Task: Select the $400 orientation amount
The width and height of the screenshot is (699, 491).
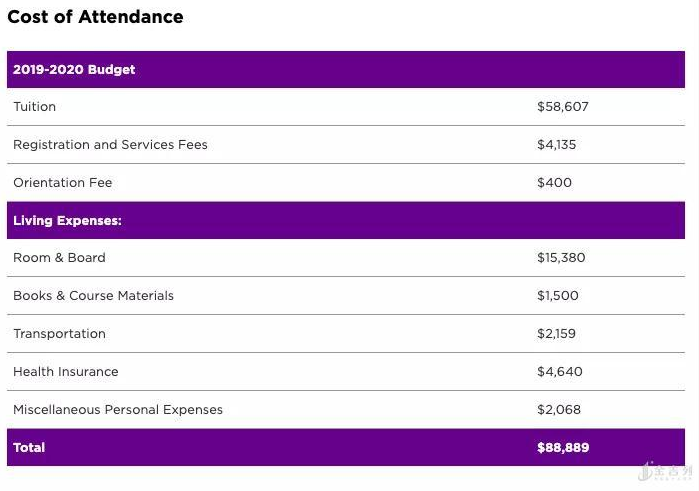Action: [555, 183]
